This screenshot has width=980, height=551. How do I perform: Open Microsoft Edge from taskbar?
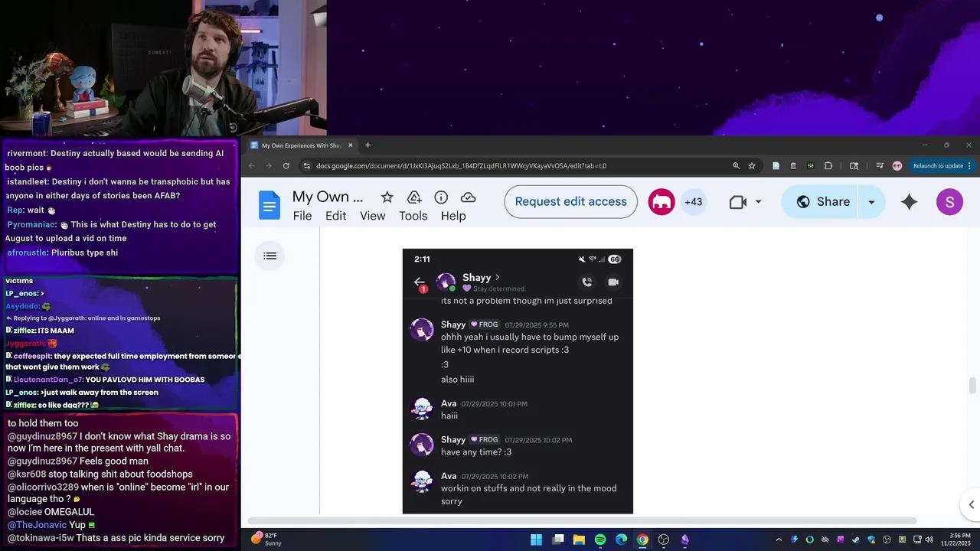click(x=622, y=540)
